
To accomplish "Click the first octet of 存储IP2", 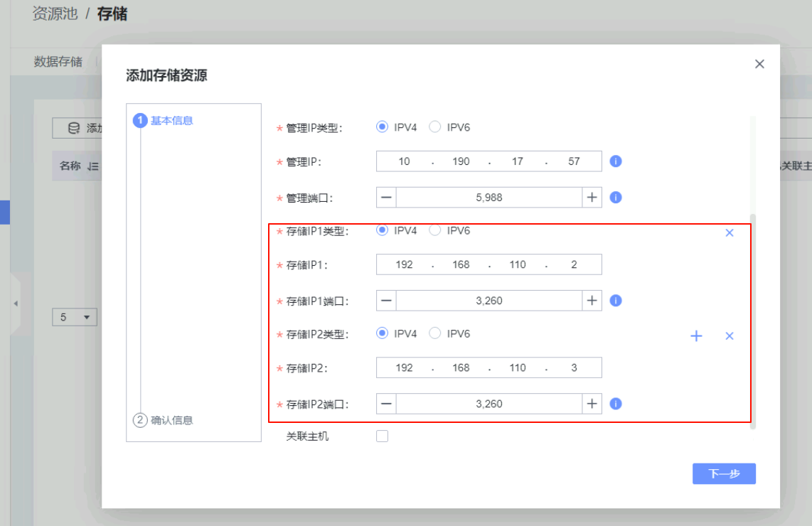I will [404, 367].
